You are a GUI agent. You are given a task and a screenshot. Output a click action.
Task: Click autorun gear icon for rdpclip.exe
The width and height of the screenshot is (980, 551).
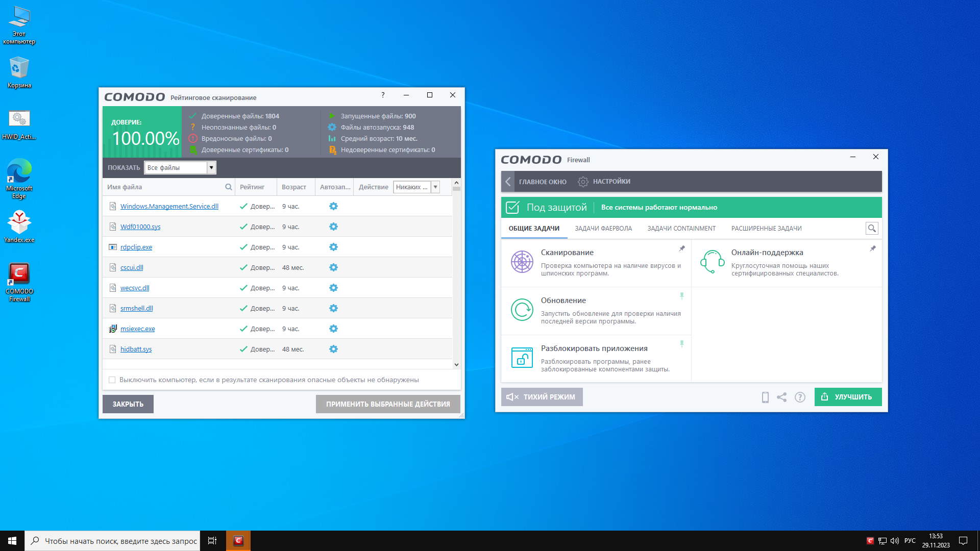[333, 247]
